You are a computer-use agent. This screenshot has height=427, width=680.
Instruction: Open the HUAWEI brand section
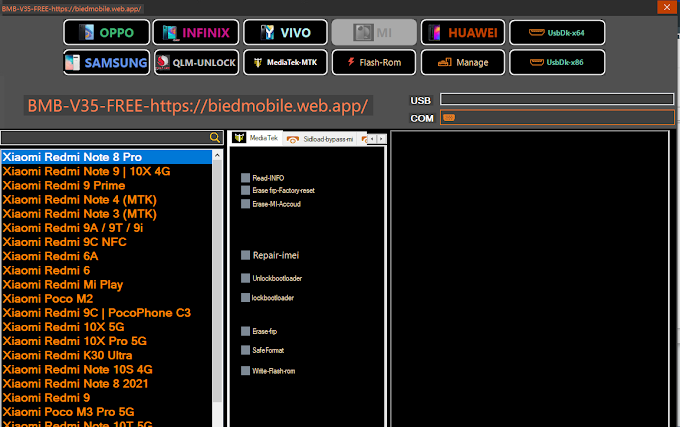tap(463, 33)
